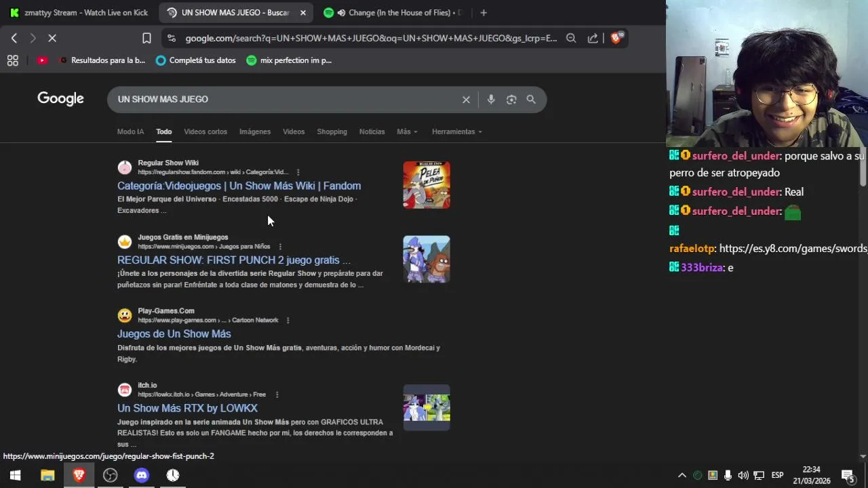
Task: Close the UN SHOW MAS JUEGO tab
Action: click(x=303, y=12)
